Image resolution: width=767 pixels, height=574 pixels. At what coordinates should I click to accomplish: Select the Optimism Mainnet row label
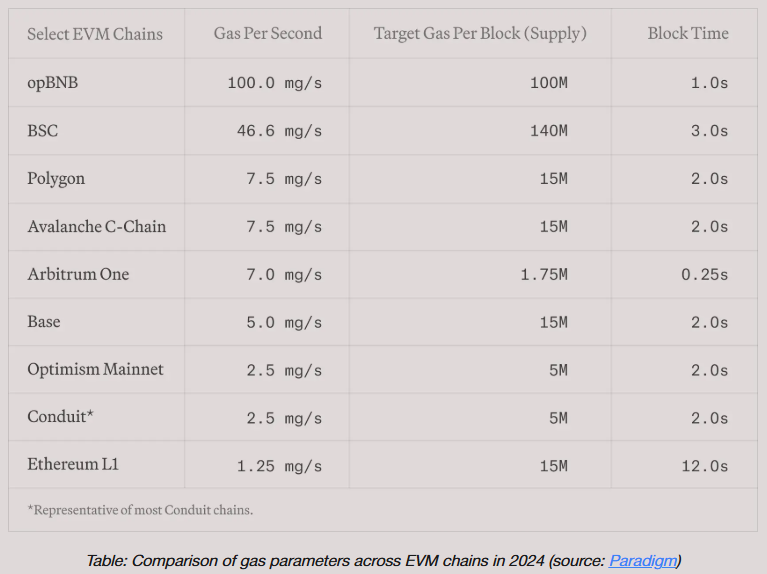coord(95,369)
